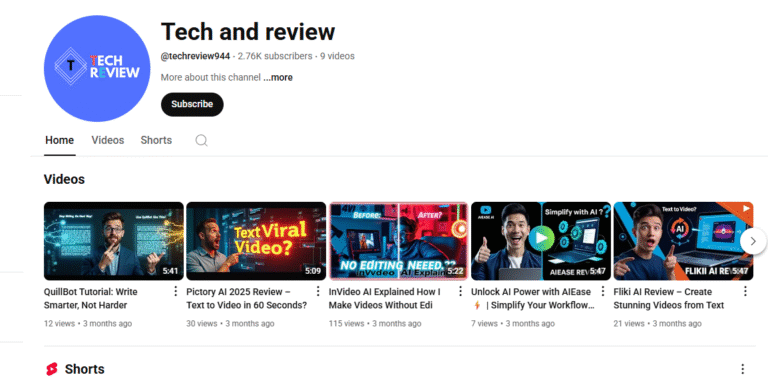This screenshot has height=383, width=768.
Task: Open the QuillBot Tutorial video options menu
Action: click(x=175, y=292)
